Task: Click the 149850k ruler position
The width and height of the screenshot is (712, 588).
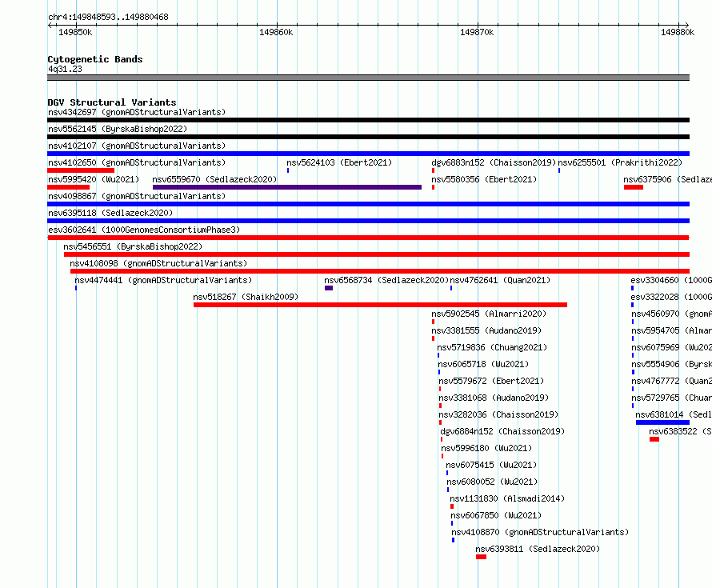Action: click(x=75, y=32)
